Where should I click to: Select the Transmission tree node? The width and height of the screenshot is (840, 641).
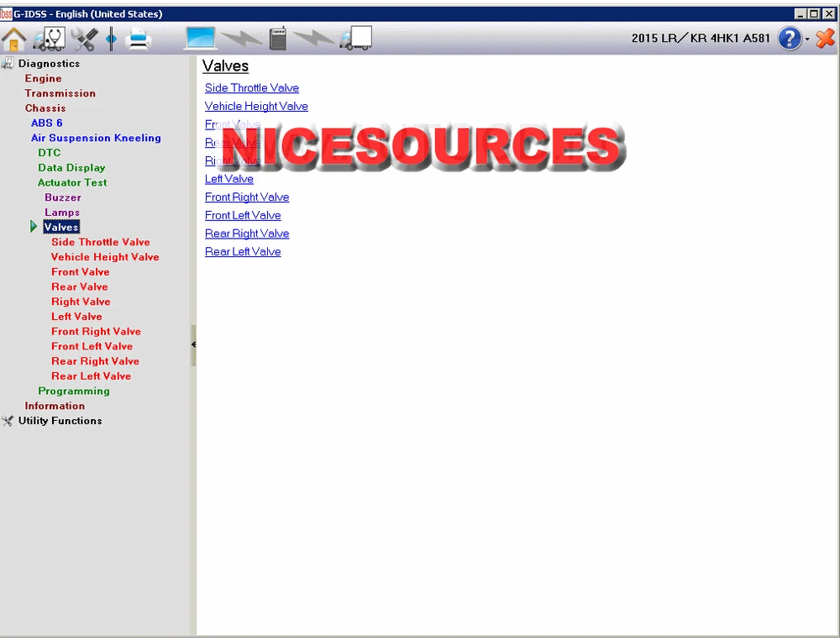[60, 93]
